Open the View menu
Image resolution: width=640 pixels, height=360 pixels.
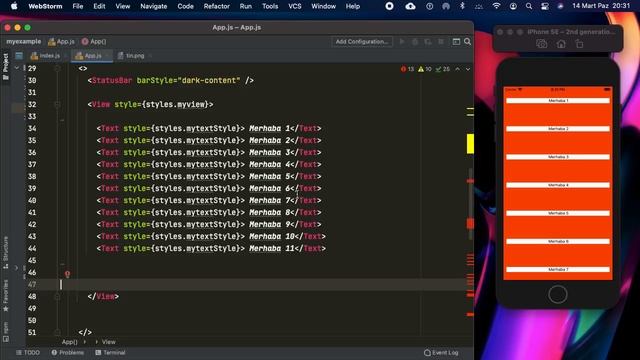click(122, 6)
